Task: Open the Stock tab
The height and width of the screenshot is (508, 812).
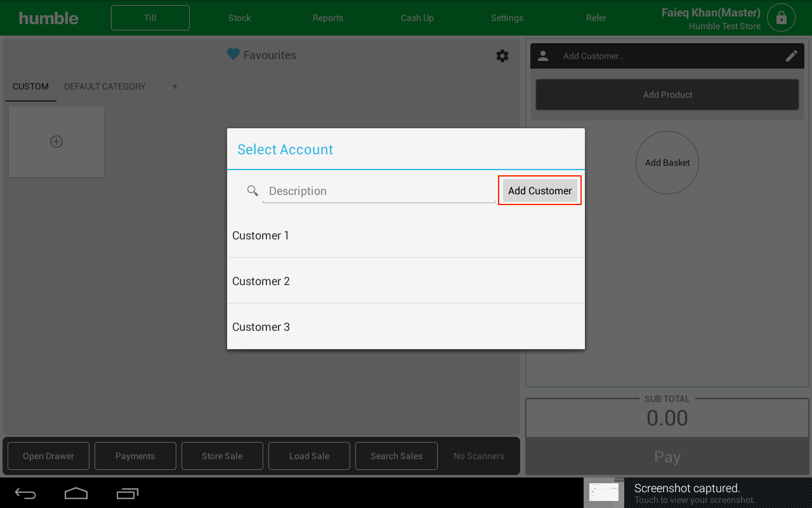Action: click(x=240, y=18)
